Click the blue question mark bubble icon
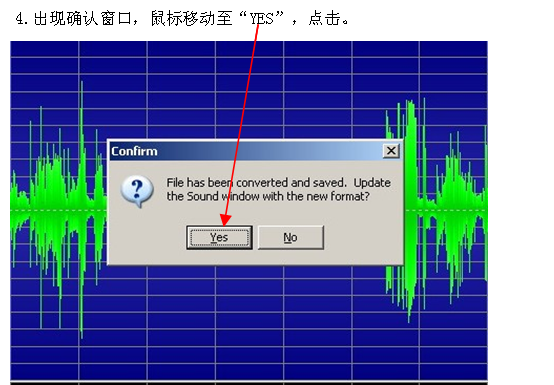Image resolution: width=554 pixels, height=385 pixels. click(137, 191)
